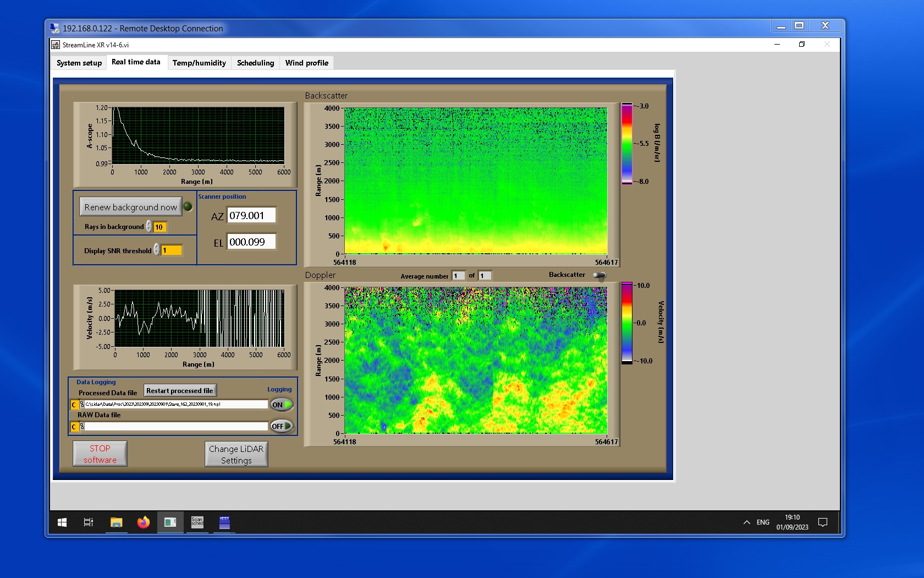Expand the system tray hidden icons chevron
924x578 pixels.
point(746,522)
